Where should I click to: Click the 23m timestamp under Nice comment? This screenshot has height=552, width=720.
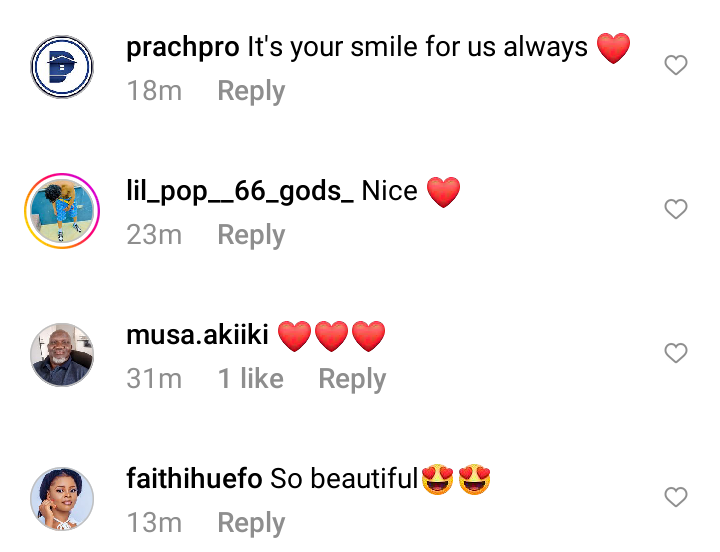pyautogui.click(x=154, y=235)
